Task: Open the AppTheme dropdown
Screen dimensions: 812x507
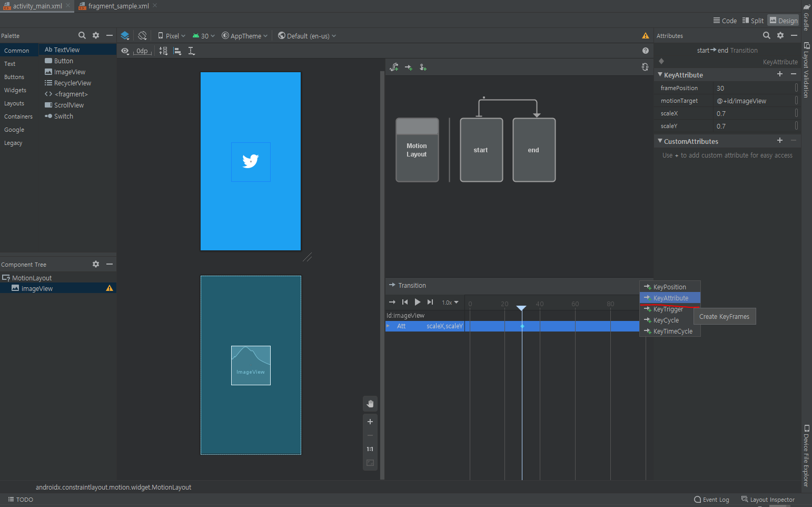Action: (244, 36)
